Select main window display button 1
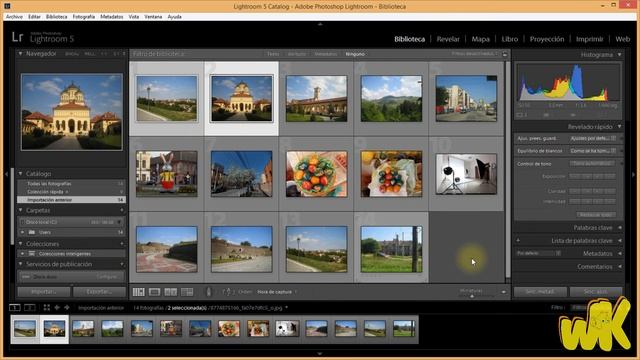Image resolution: width=640 pixels, height=360 pixels. 15,307
